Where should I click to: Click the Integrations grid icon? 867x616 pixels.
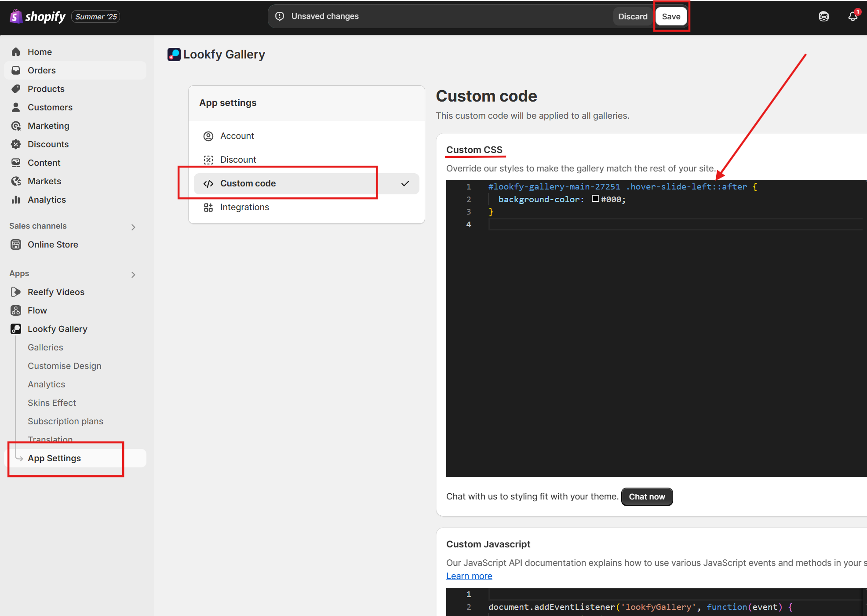208,208
